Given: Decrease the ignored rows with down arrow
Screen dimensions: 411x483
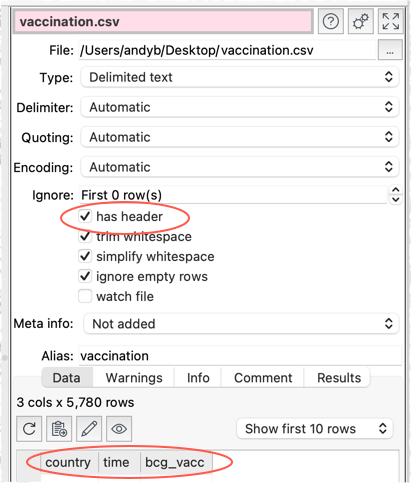Looking at the screenshot, I should click(396, 199).
